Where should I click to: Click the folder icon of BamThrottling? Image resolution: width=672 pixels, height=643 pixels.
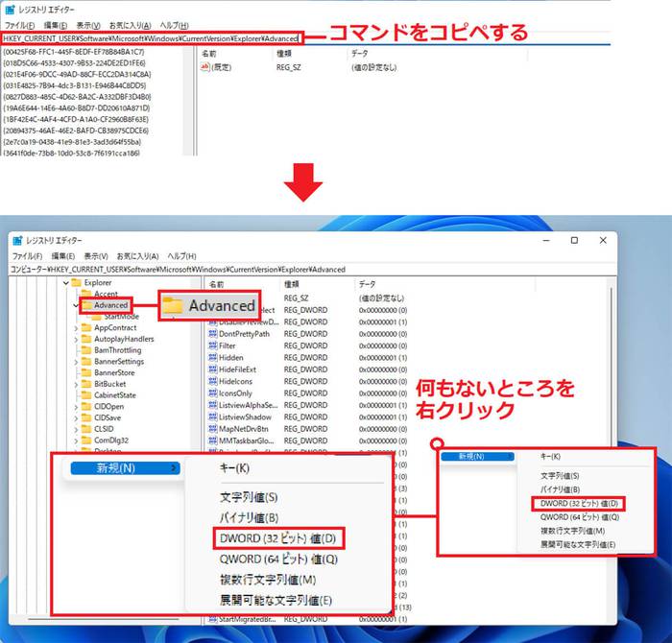pyautogui.click(x=86, y=350)
